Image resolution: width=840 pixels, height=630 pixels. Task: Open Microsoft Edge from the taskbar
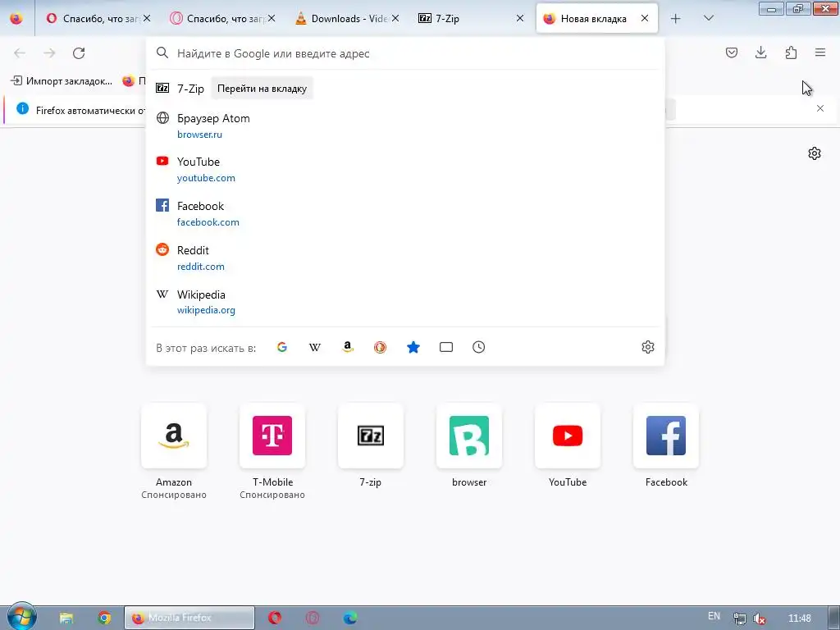[x=349, y=618]
